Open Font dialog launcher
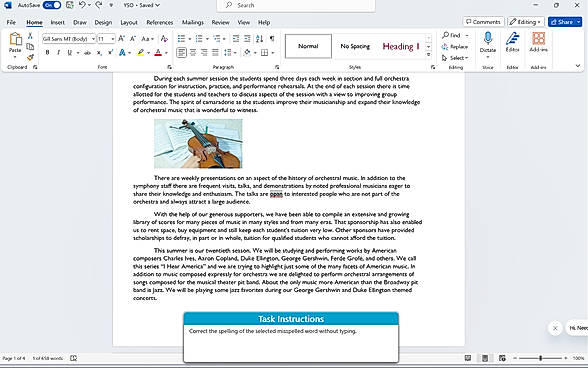Screen dimensions: 588x368 [170, 67]
